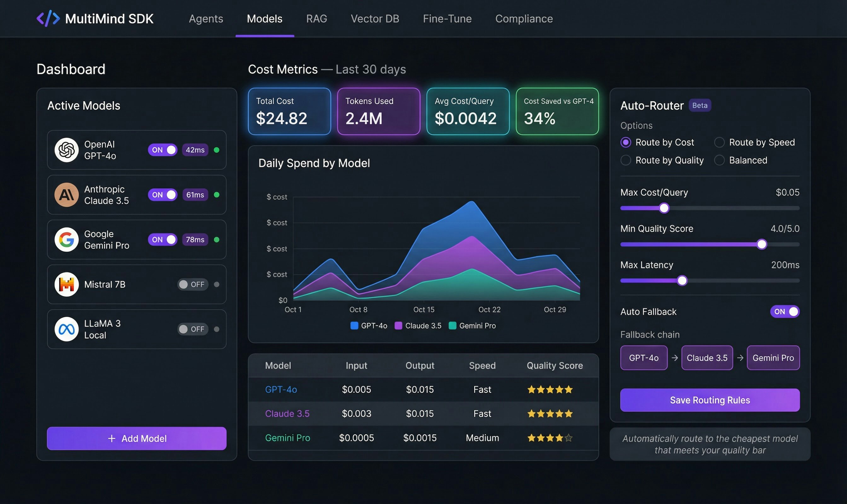Viewport: 847px width, 504px height.
Task: Enable the Mistral 7B model switch
Action: (192, 284)
